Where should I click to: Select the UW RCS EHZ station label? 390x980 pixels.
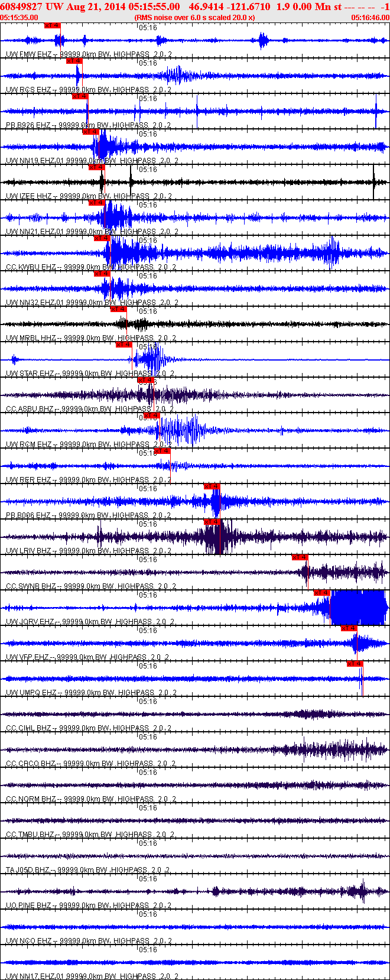[29, 90]
